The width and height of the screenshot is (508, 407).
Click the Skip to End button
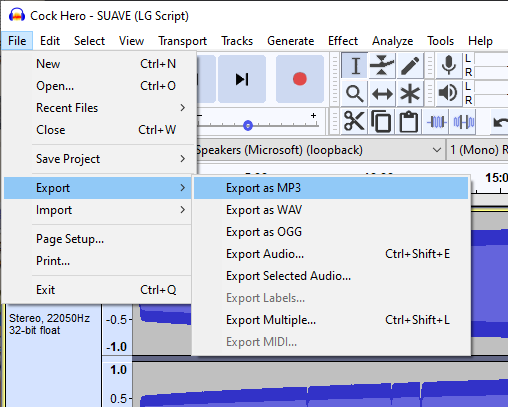click(x=242, y=79)
